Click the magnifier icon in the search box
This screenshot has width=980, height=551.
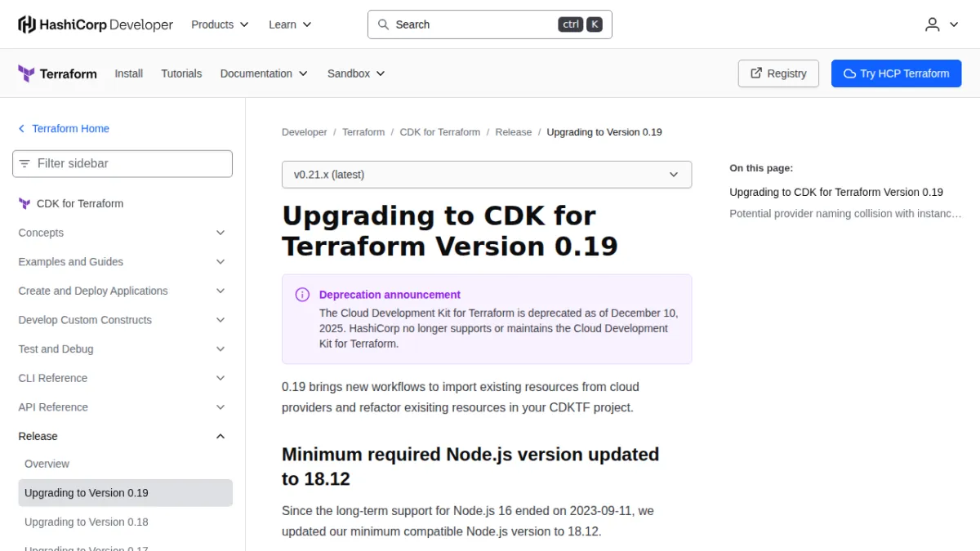pos(383,24)
